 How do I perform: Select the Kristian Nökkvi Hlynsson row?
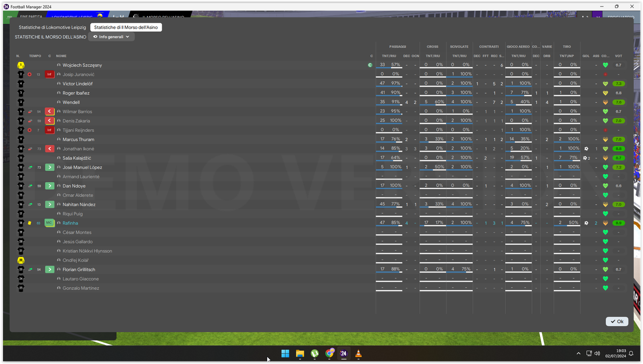pyautogui.click(x=321, y=251)
